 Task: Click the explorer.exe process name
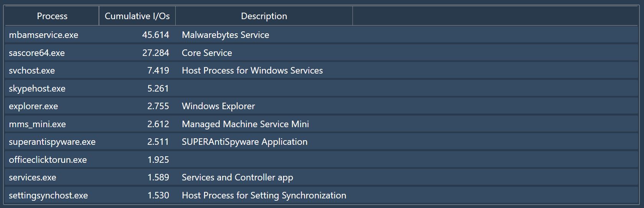coord(33,106)
